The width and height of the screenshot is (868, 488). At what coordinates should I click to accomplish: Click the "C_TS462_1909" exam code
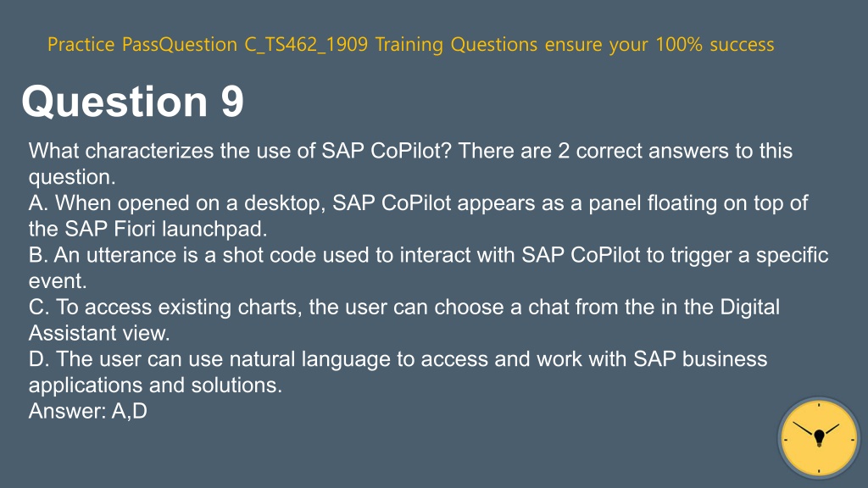click(x=306, y=44)
